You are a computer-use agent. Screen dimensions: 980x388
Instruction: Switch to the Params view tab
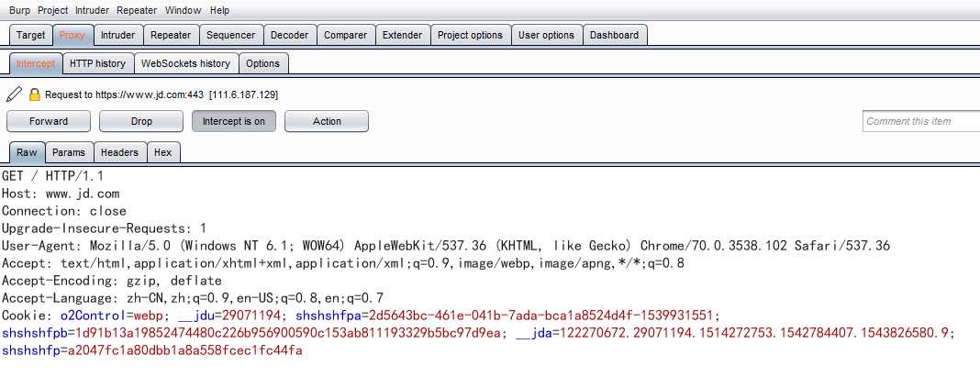(69, 152)
